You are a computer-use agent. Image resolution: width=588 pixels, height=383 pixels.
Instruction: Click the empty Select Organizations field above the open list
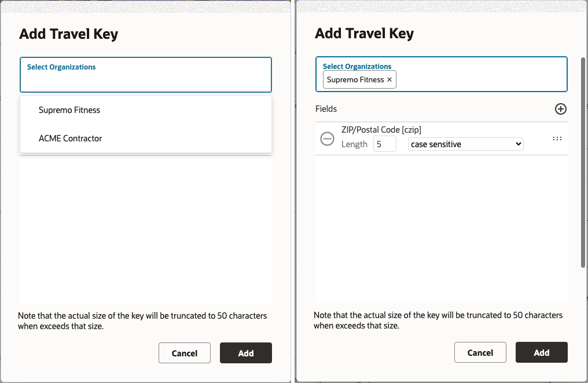145,80
